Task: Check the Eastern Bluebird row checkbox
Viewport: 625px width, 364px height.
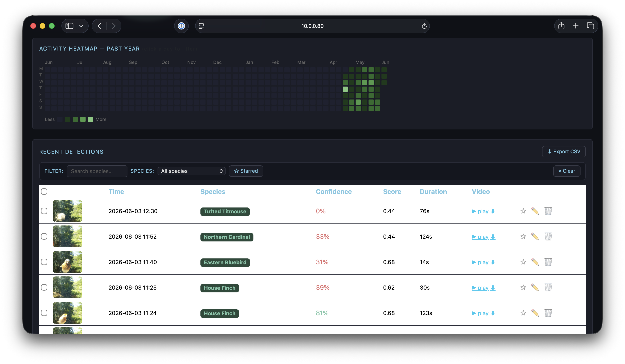Action: click(x=44, y=262)
